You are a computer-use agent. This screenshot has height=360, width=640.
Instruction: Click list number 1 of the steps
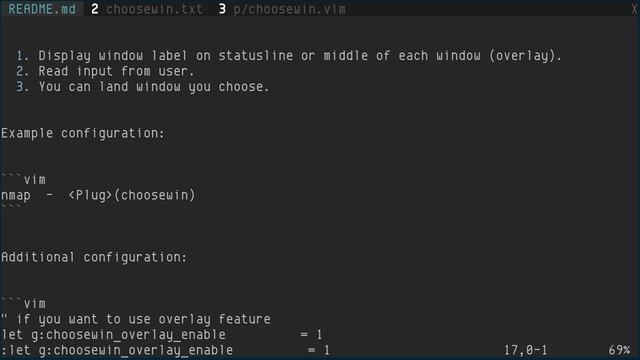click(22, 56)
